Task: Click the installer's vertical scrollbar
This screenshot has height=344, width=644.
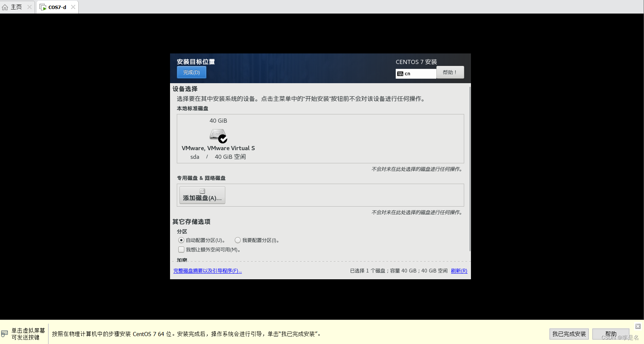Action: point(470,169)
